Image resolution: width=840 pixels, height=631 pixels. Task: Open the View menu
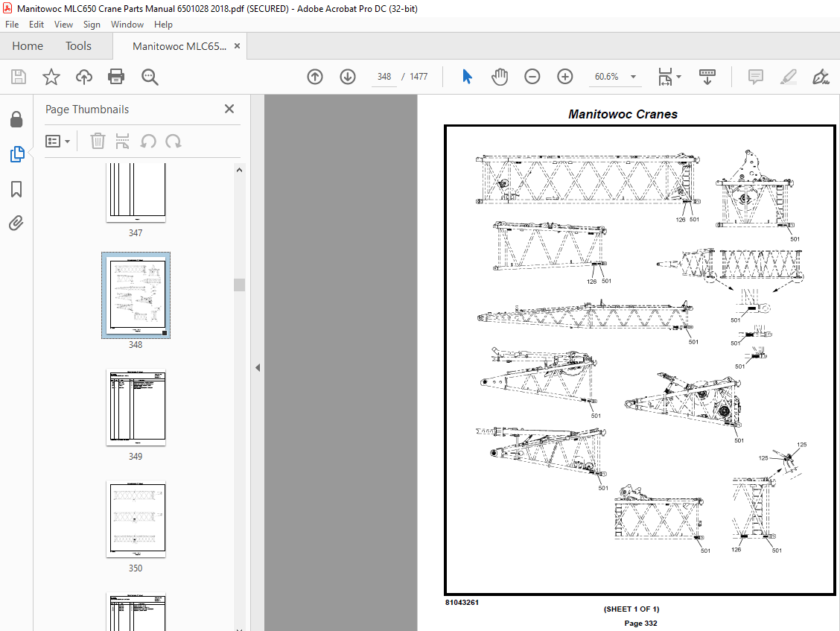tap(63, 25)
